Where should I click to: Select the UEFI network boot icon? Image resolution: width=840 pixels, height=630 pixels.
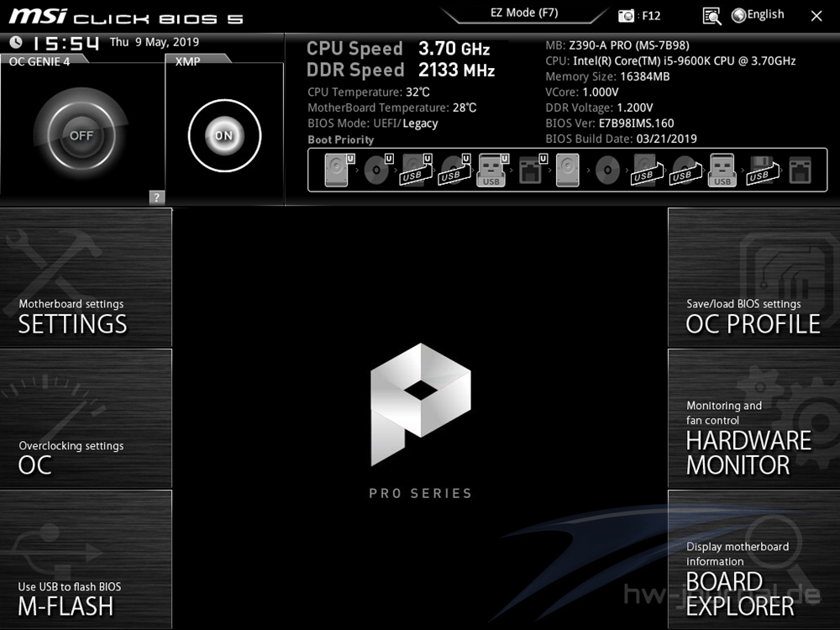533,171
